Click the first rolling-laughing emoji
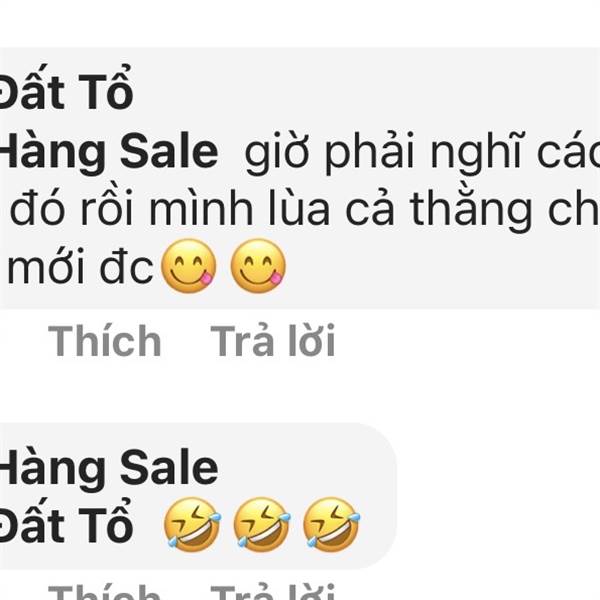The height and width of the screenshot is (600, 600). (192, 524)
